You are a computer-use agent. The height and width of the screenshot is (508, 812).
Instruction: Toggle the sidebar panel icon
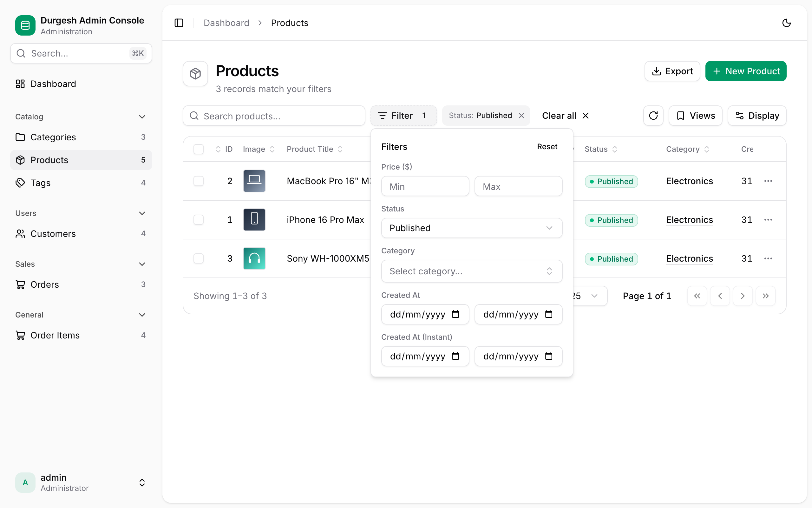pyautogui.click(x=179, y=23)
